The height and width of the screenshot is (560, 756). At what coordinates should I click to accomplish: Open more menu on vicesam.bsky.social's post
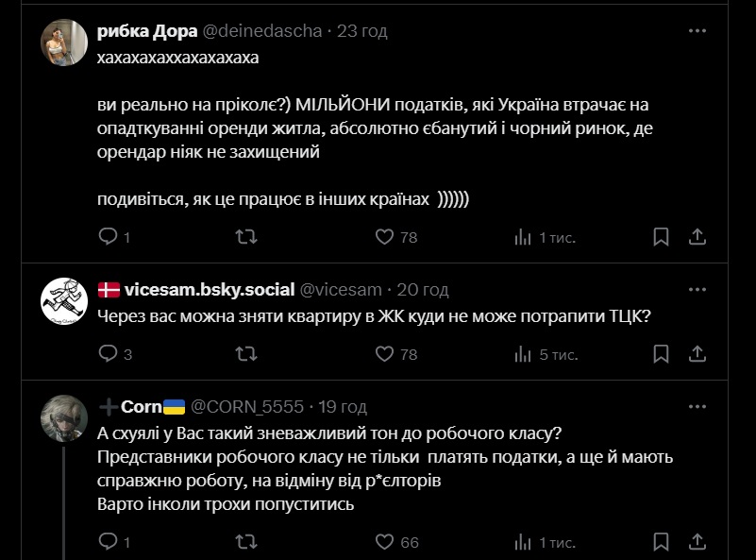click(697, 289)
